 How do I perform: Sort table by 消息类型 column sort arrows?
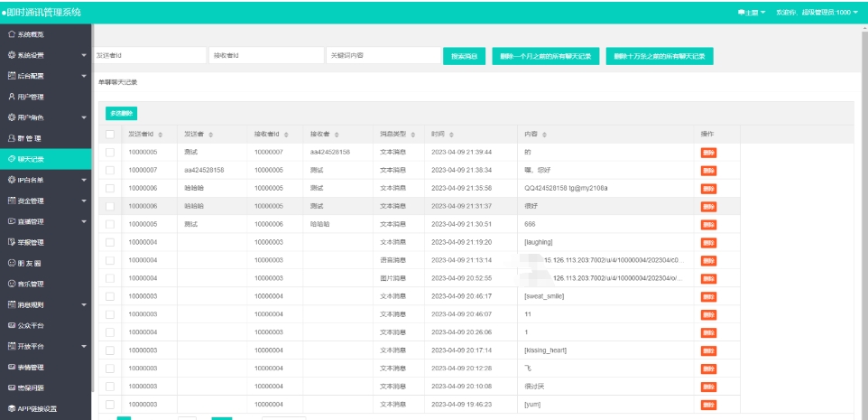click(413, 135)
